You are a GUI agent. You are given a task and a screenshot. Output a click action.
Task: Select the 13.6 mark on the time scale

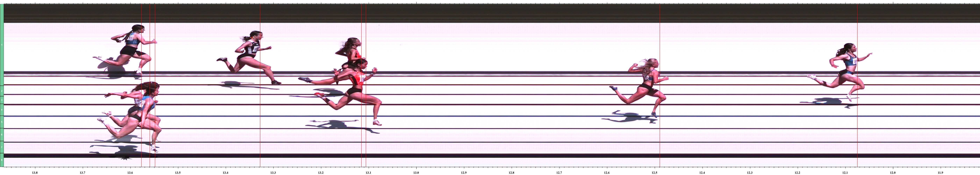(130, 173)
